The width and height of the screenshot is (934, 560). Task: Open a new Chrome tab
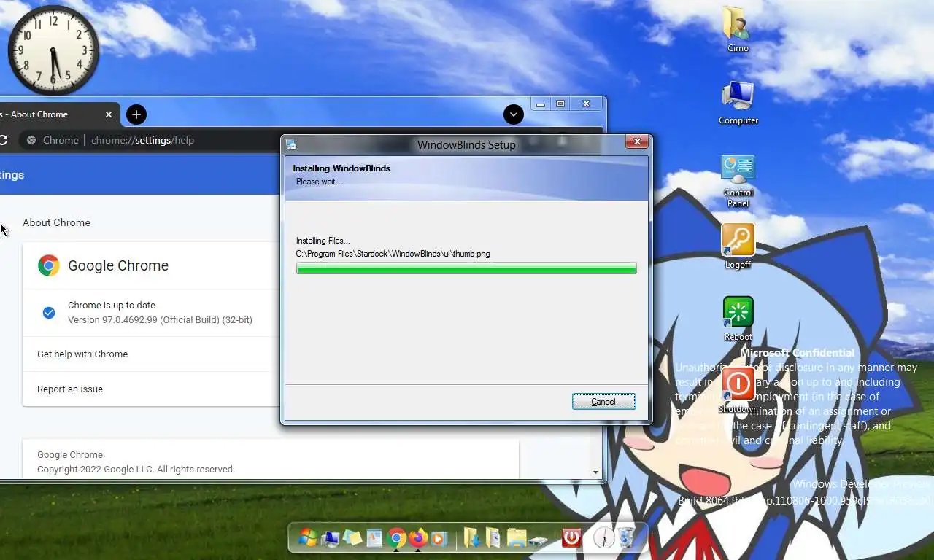(x=136, y=114)
